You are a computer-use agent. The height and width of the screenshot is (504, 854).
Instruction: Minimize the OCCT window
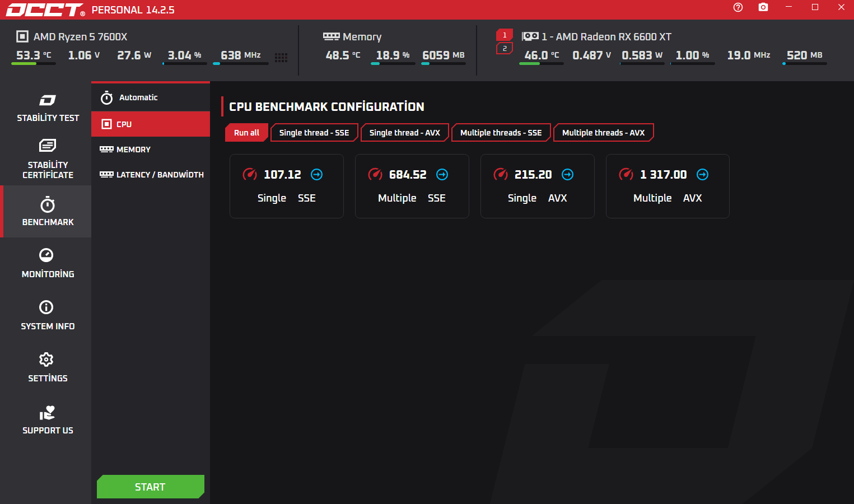click(789, 7)
